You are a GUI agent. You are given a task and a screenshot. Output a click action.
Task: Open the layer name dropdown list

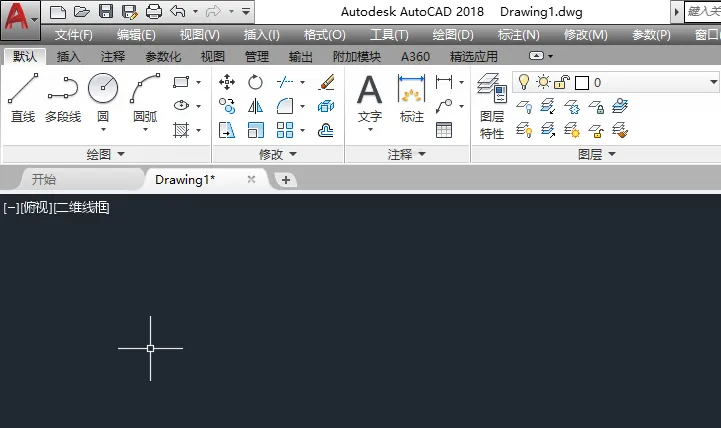(713, 82)
